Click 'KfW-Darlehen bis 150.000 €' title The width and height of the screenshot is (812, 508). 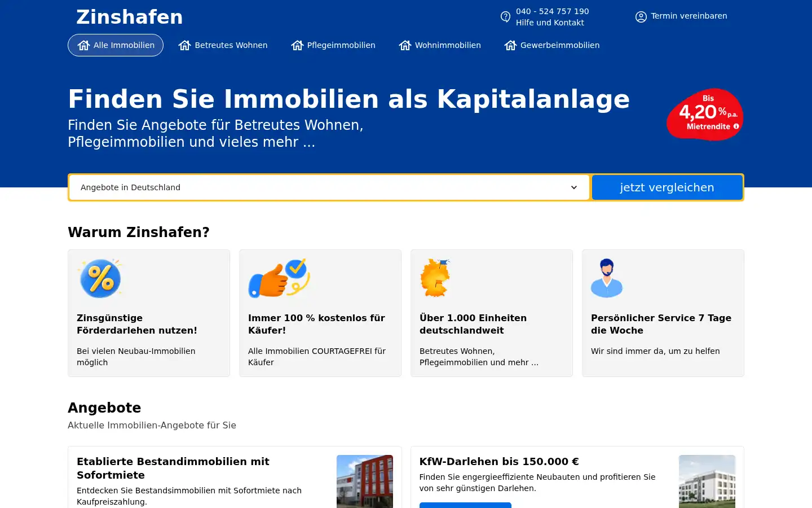coord(499,461)
